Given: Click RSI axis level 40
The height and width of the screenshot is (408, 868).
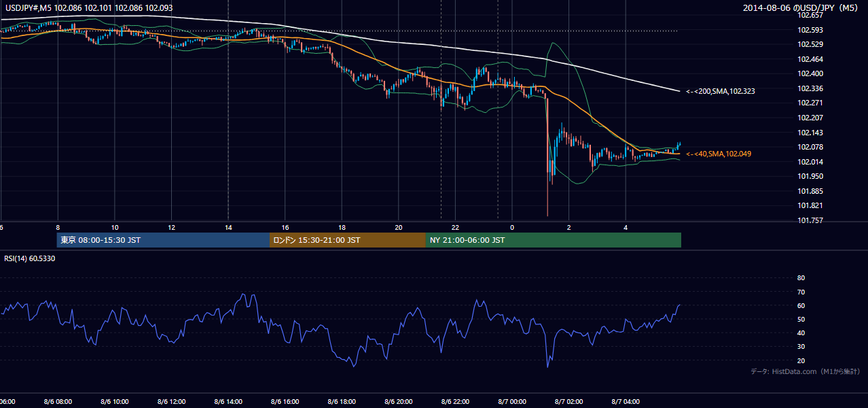Looking at the screenshot, I should 801,333.
